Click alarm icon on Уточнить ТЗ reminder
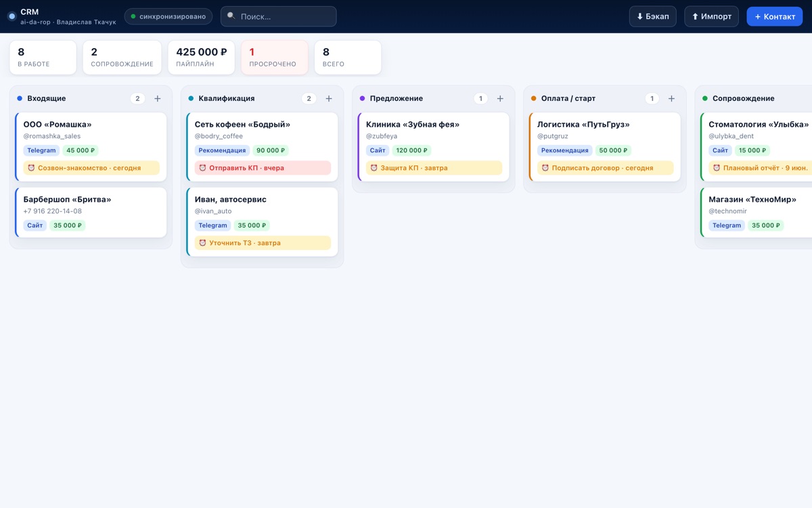 point(202,243)
